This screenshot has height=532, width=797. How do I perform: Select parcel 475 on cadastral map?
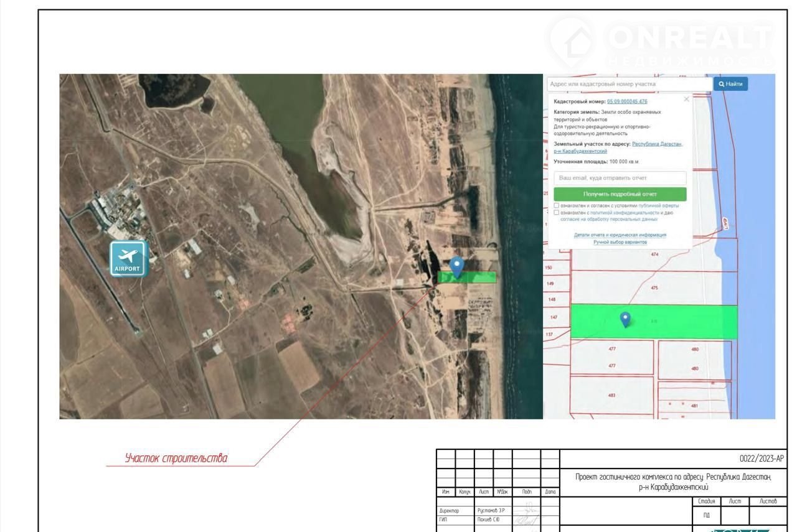(x=654, y=288)
